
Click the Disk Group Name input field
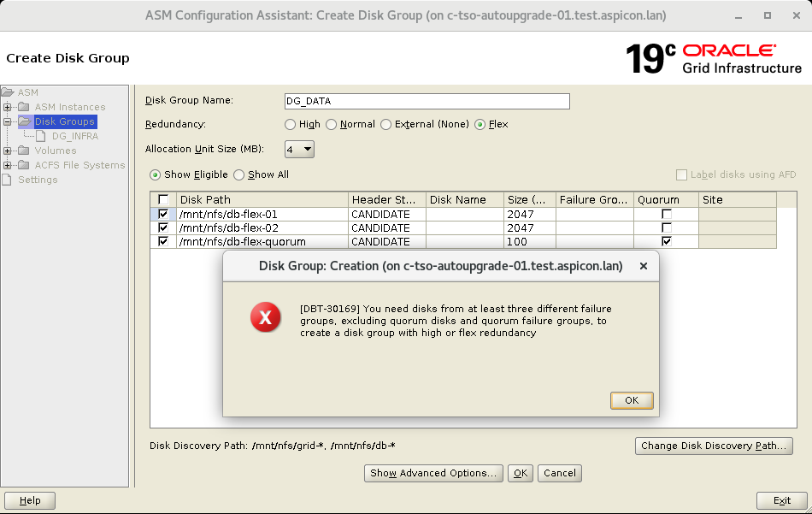(427, 101)
